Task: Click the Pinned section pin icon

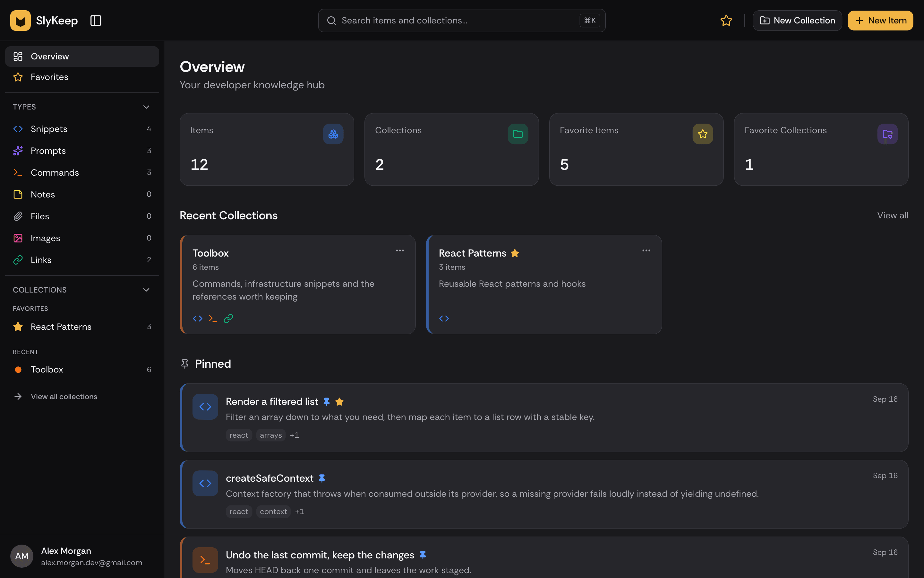Action: coord(185,363)
